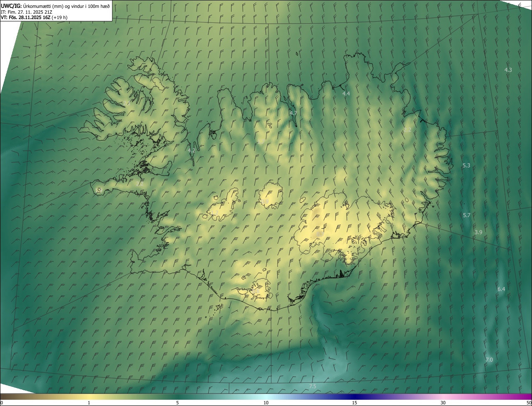Click the 4.4 value on north coast
This screenshot has height=406, width=532.
(x=346, y=94)
